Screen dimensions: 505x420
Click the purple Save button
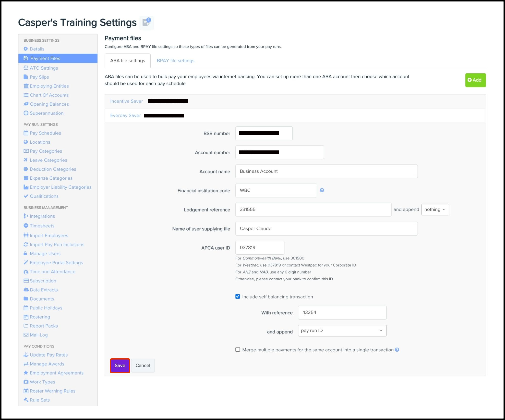pos(120,365)
